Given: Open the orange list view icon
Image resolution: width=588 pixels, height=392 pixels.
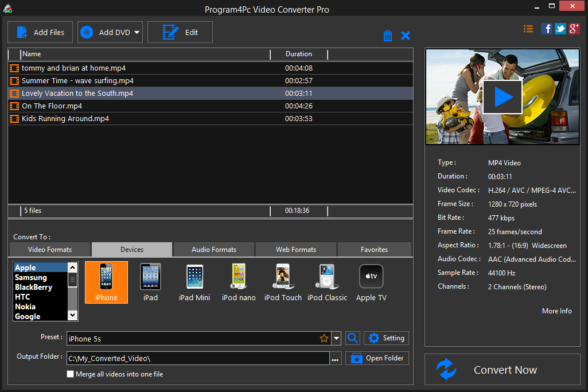Looking at the screenshot, I should click(x=528, y=29).
